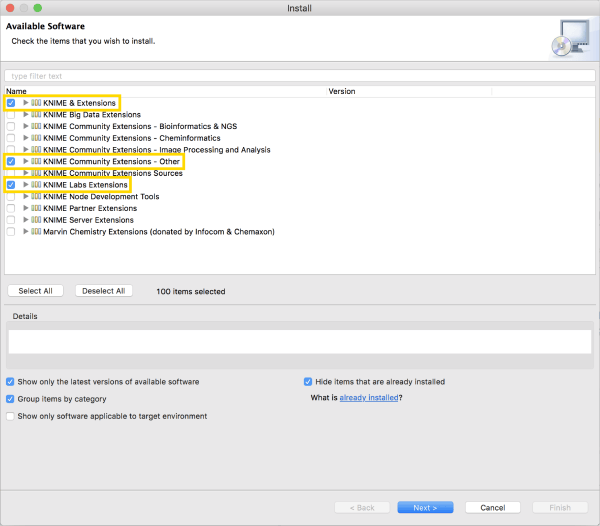Viewport: 600px width, 526px height.
Task: Select the KNIME Server Extensions row label
Action: [x=88, y=220]
